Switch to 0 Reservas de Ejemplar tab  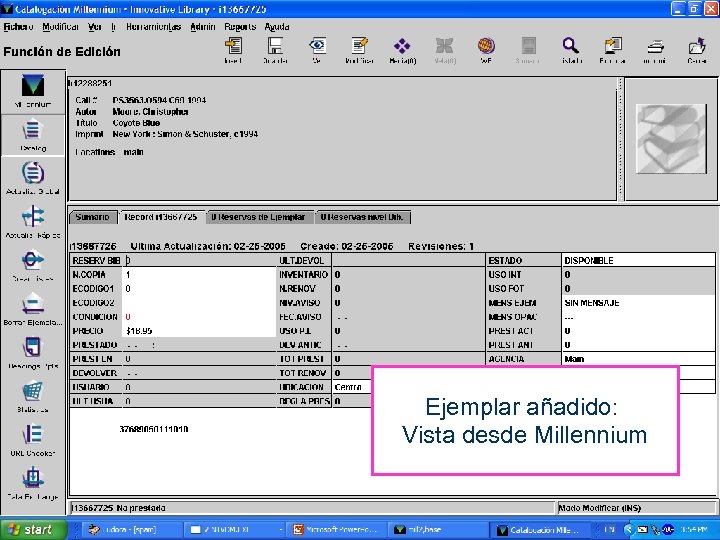[x=259, y=217]
